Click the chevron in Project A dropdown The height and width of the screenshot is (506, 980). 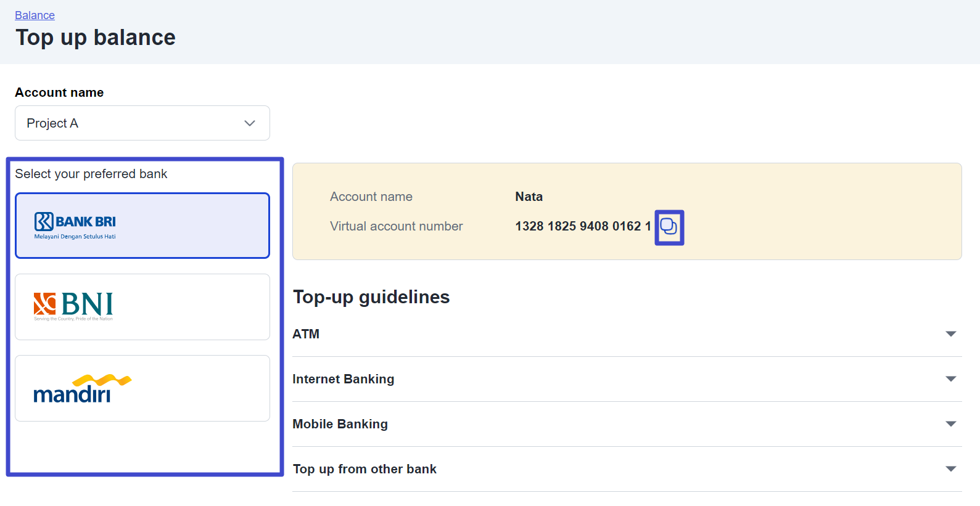pyautogui.click(x=250, y=123)
